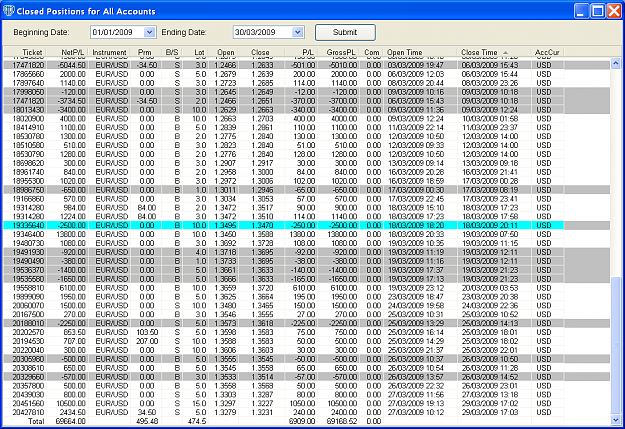Screen dimensions: 625x429
Task: Select ticket 19899090
Action: (28, 297)
